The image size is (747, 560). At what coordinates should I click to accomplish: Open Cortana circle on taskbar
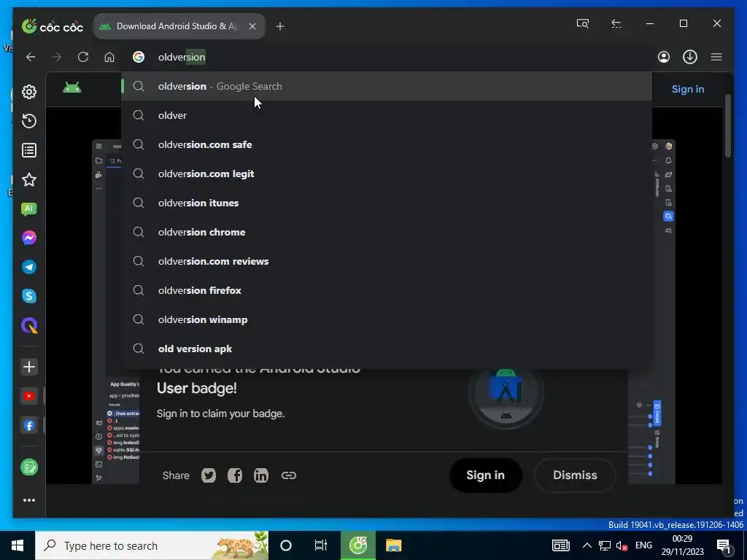[x=286, y=545]
